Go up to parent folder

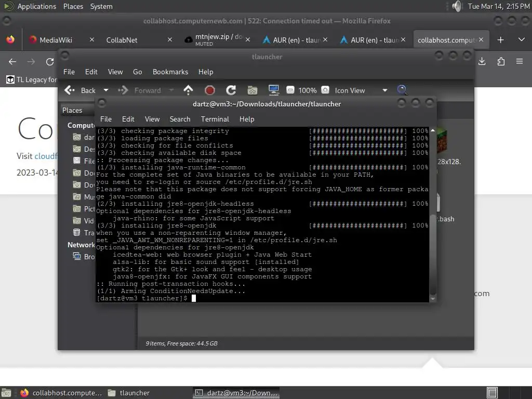tap(188, 90)
